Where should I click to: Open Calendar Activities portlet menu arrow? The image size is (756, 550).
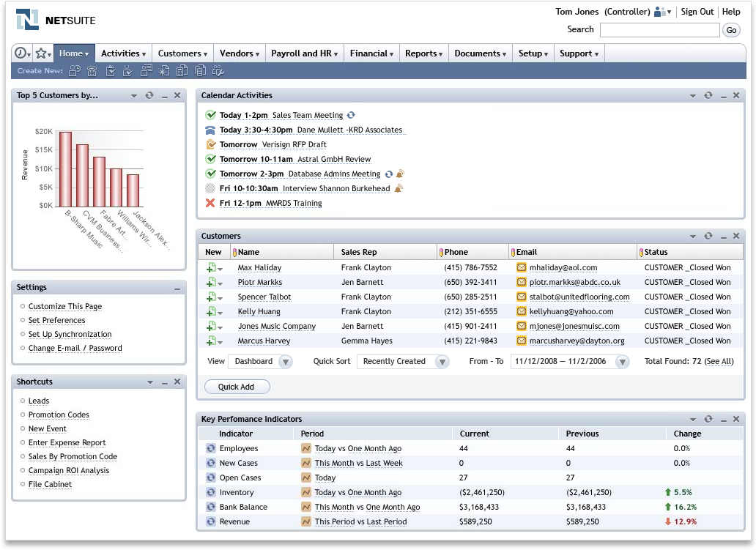(693, 96)
